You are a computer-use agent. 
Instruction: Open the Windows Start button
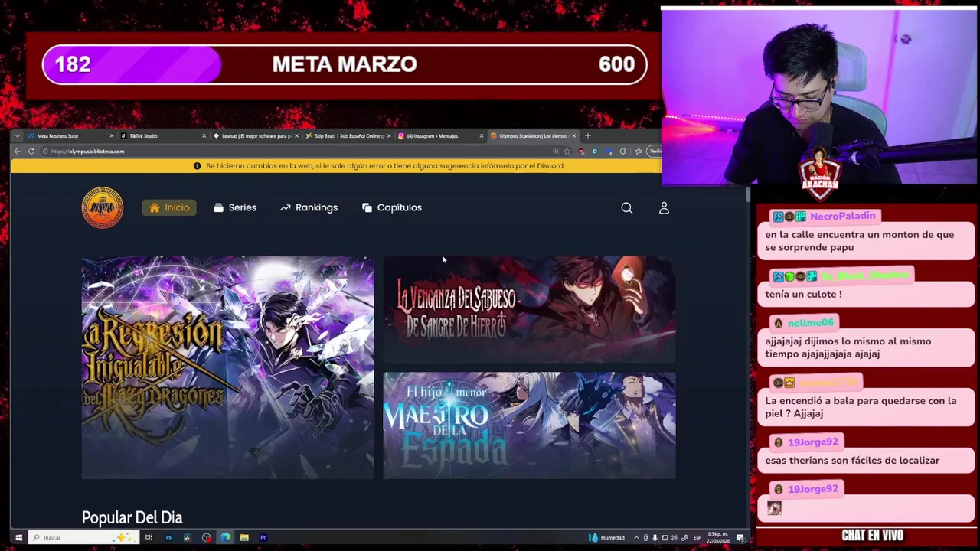[18, 538]
